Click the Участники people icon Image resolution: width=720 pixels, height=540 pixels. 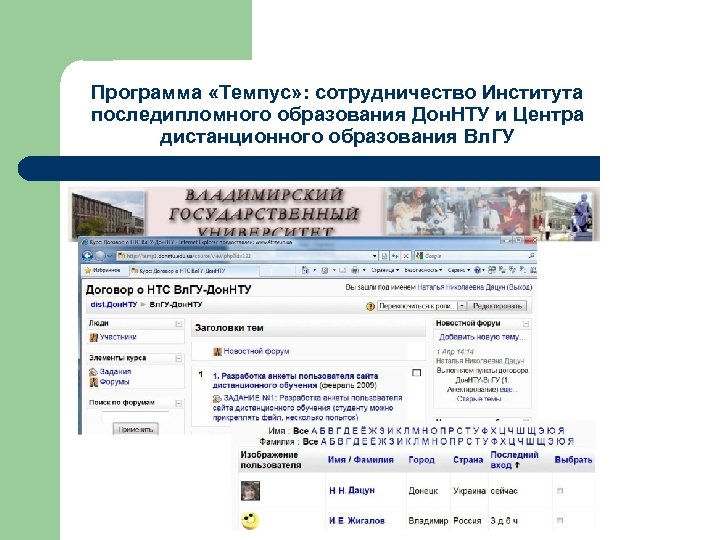94,338
